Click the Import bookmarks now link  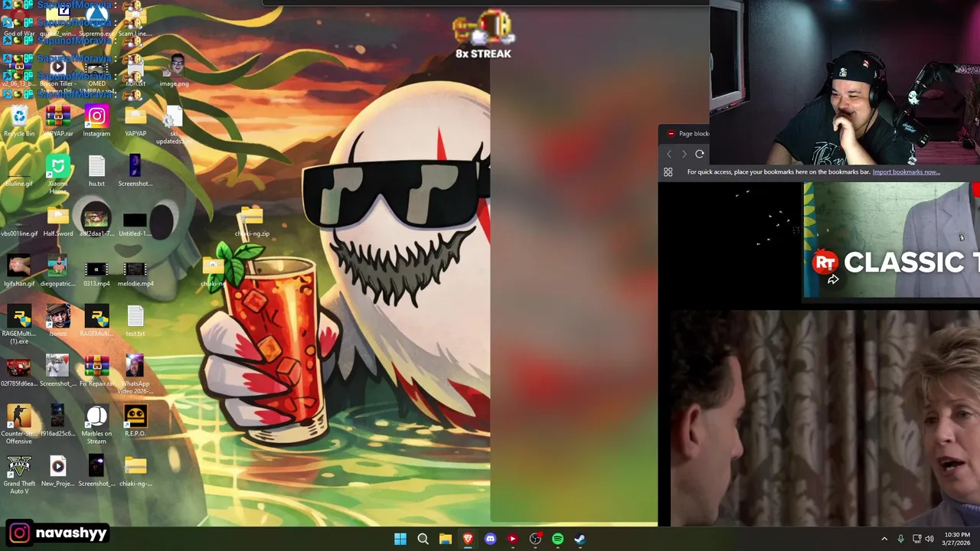[x=906, y=171]
